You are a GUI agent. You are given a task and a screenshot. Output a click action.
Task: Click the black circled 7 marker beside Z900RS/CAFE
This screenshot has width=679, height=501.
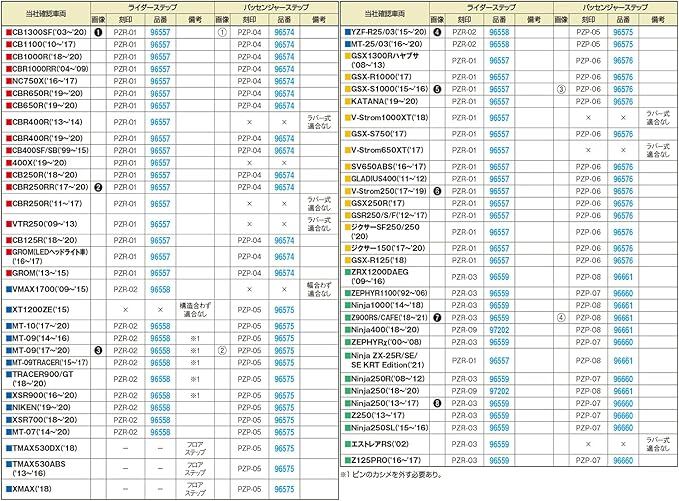pos(437,318)
